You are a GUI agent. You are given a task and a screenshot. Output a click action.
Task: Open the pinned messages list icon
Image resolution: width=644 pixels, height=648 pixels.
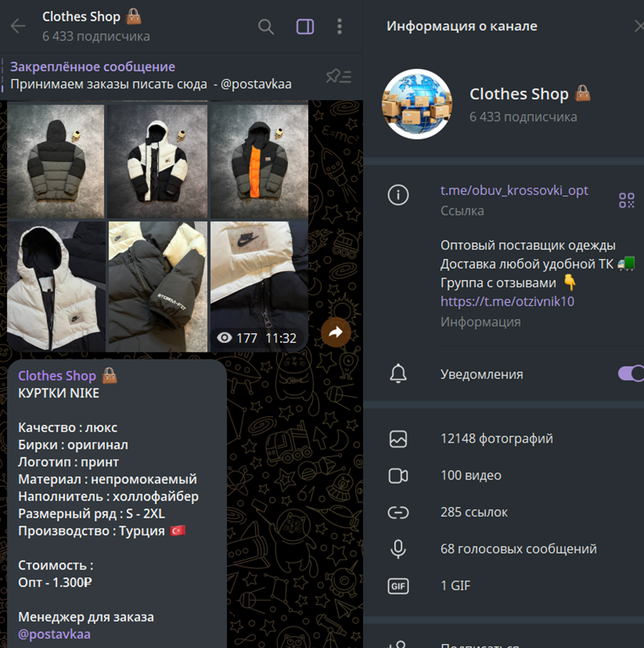point(338,77)
